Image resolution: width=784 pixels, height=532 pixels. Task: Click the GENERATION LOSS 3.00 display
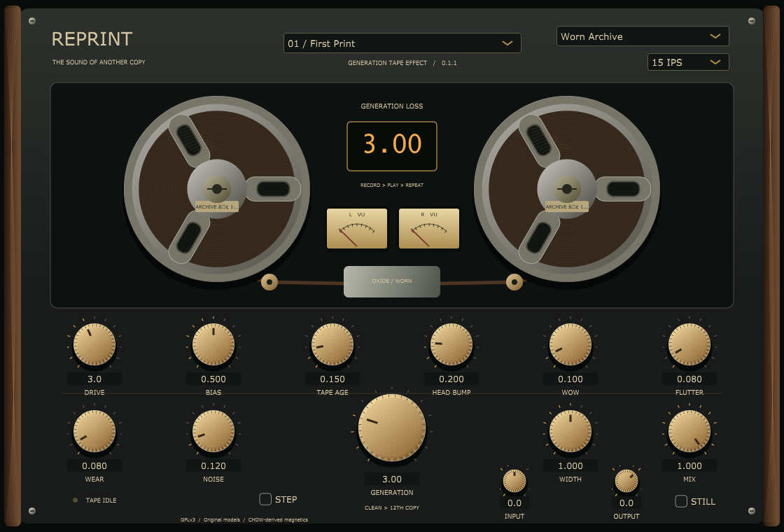click(392, 146)
